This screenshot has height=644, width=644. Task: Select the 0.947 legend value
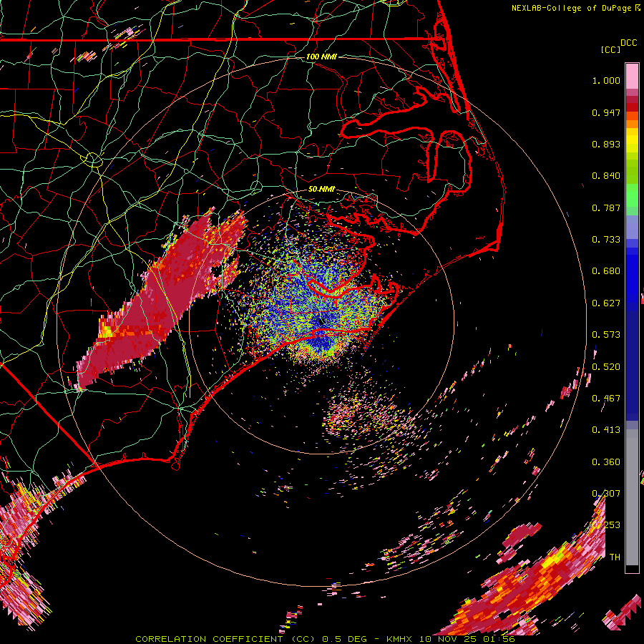(x=606, y=112)
